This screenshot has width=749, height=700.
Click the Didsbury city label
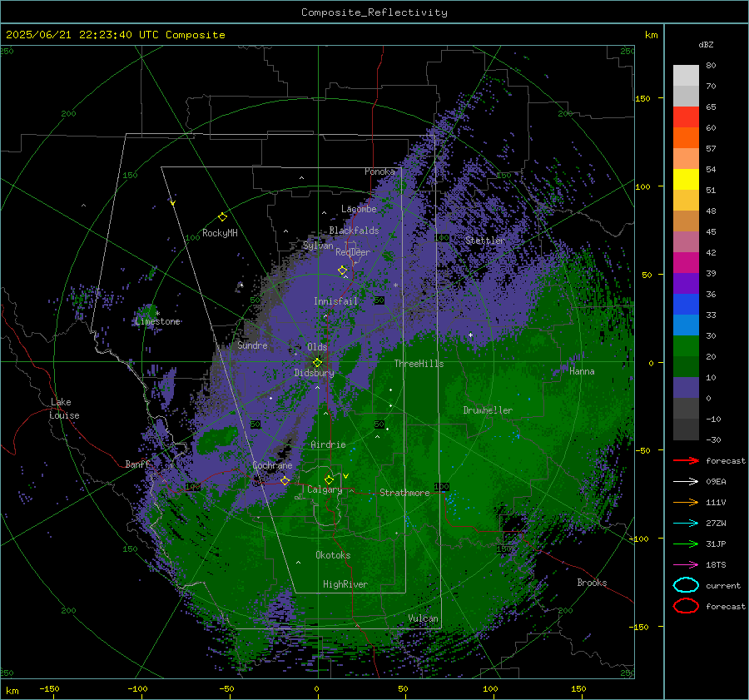click(x=314, y=373)
